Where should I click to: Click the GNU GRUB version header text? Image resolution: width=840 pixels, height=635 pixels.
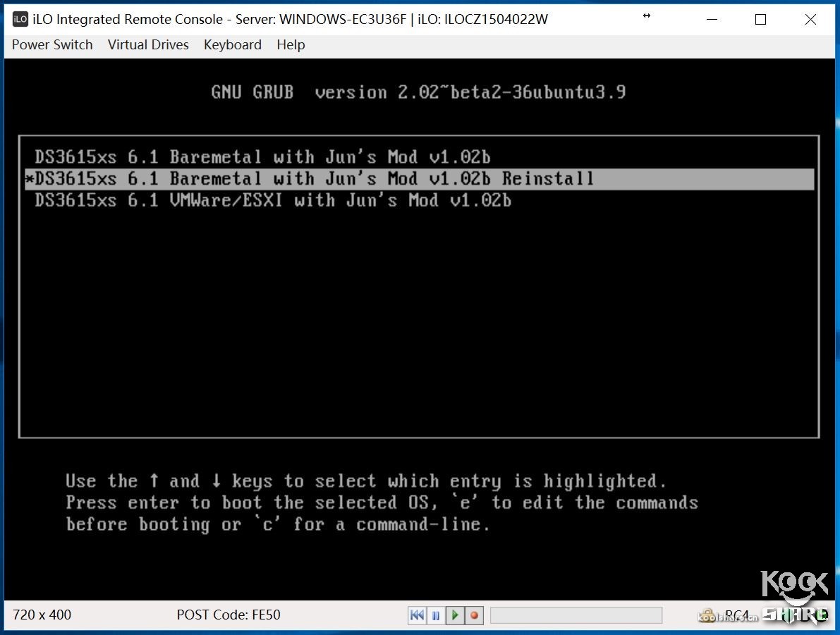(x=418, y=92)
